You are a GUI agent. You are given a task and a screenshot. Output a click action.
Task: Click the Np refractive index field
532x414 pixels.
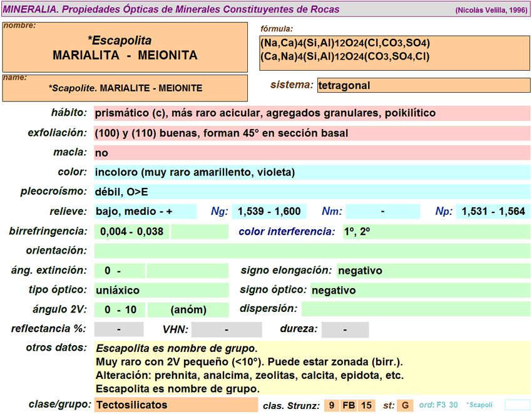(x=493, y=212)
